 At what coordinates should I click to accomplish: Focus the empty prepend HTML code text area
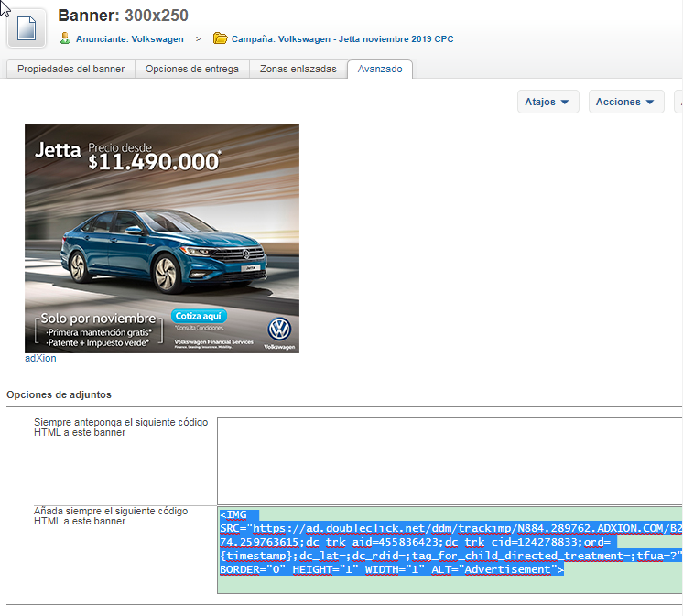coord(449,459)
